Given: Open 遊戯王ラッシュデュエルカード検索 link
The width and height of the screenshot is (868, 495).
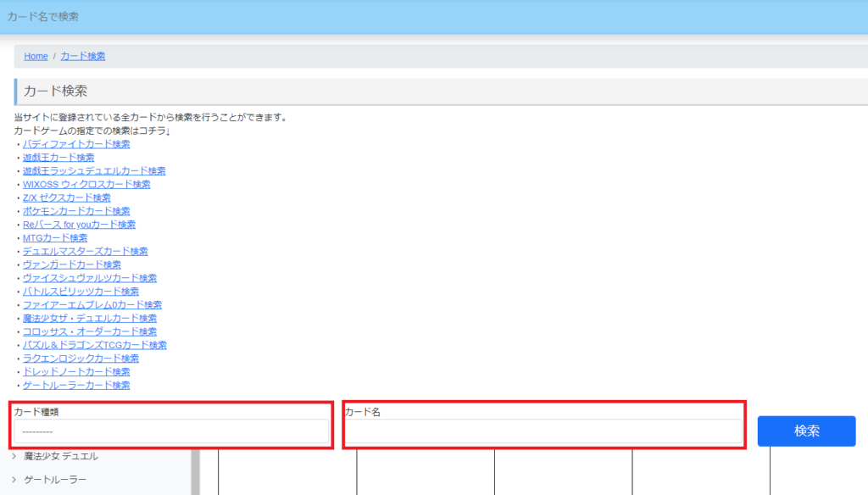Looking at the screenshot, I should (94, 171).
